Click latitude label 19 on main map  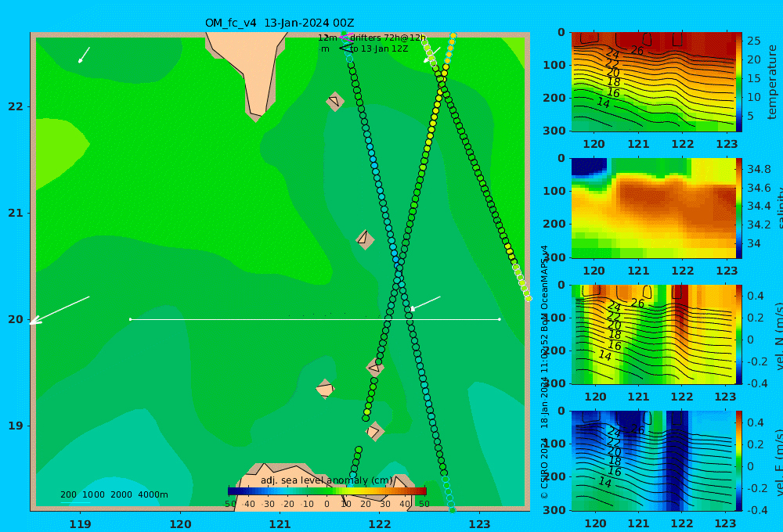pos(16,426)
